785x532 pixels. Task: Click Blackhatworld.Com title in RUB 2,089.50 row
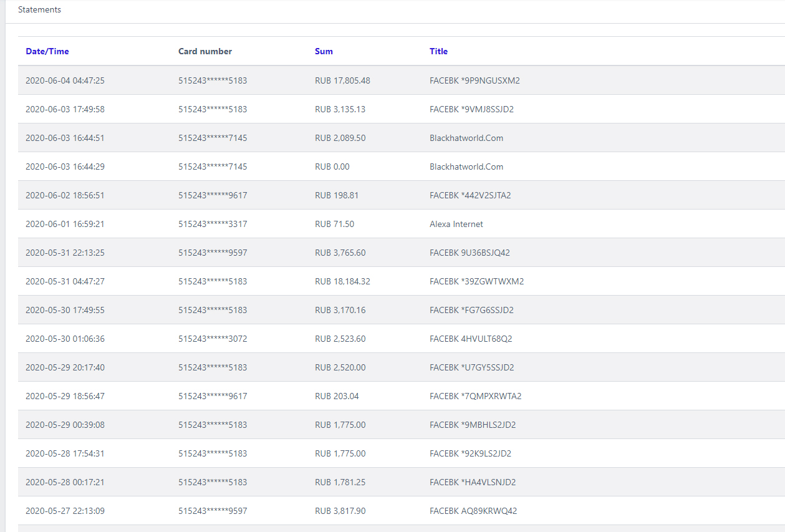point(466,138)
